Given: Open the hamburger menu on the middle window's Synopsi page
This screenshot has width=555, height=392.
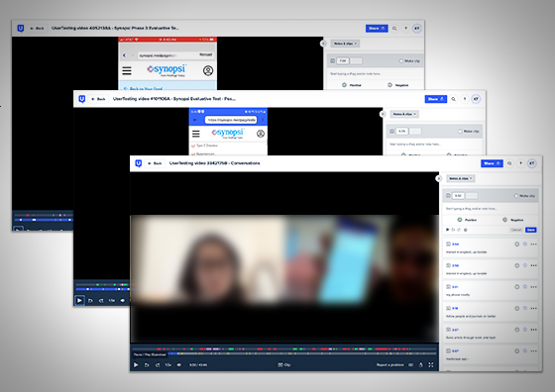Looking at the screenshot, I should tap(196, 134).
